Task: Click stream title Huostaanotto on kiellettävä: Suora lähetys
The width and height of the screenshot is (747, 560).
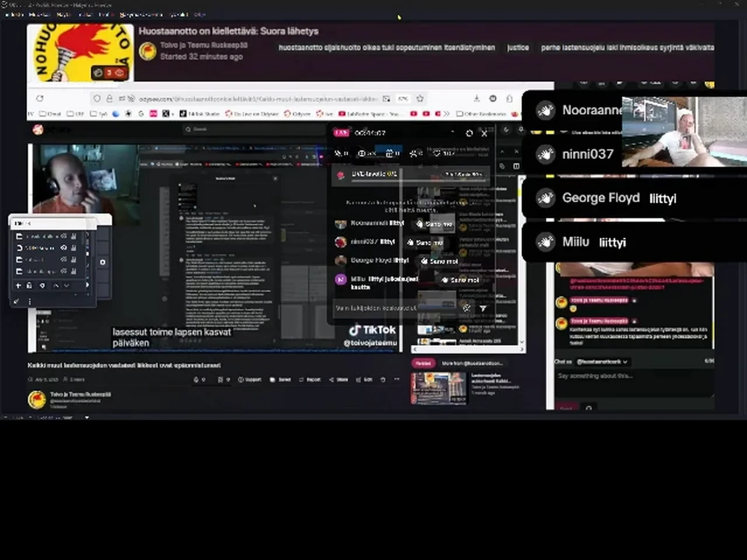Action: click(x=228, y=31)
